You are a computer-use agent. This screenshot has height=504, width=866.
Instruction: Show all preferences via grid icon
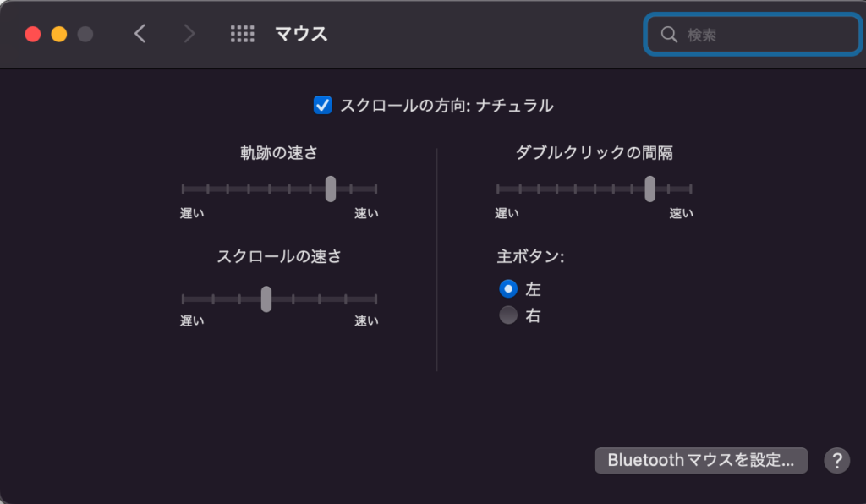tap(243, 34)
